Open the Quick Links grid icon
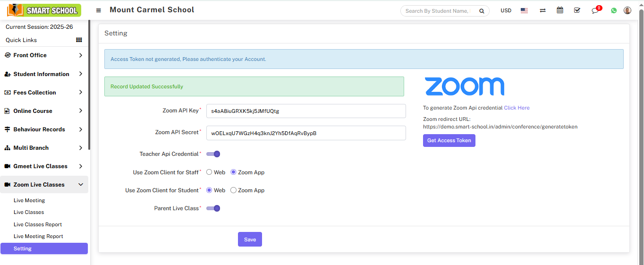Viewport: 644px width, 265px height. [x=79, y=40]
